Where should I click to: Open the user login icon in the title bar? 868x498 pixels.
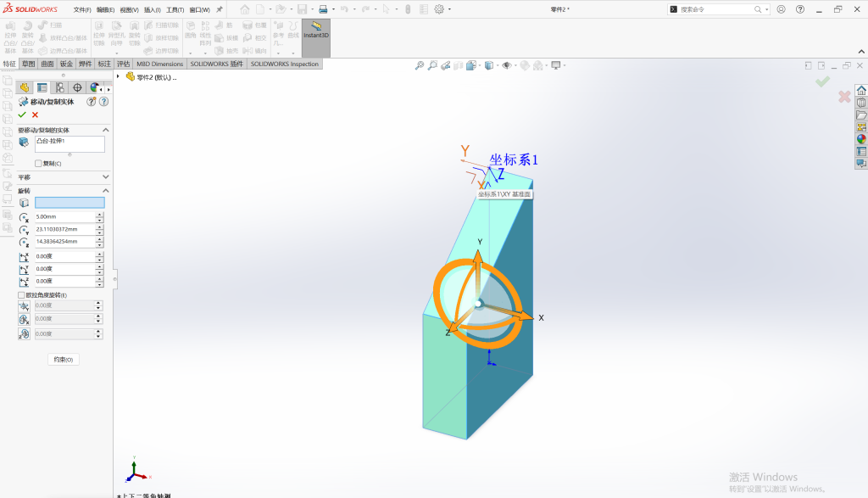(x=781, y=9)
